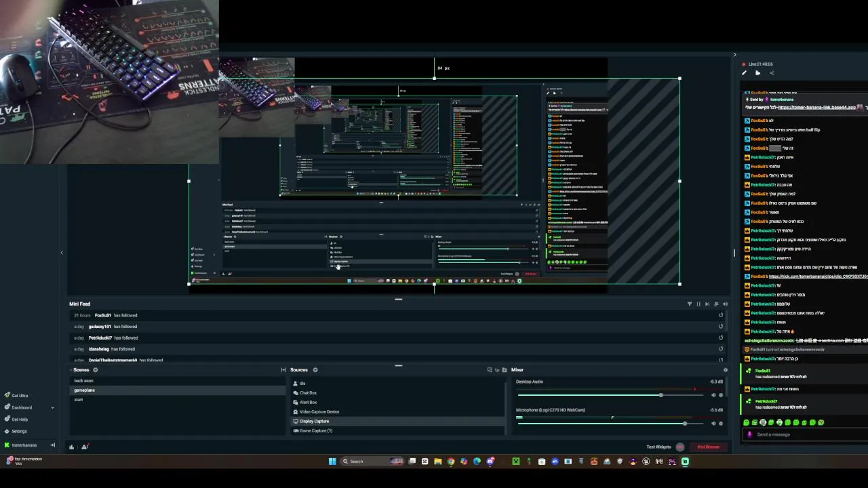Viewport: 868px width, 488px height.
Task: Open the Get Ultra sidebar item
Action: (16, 395)
